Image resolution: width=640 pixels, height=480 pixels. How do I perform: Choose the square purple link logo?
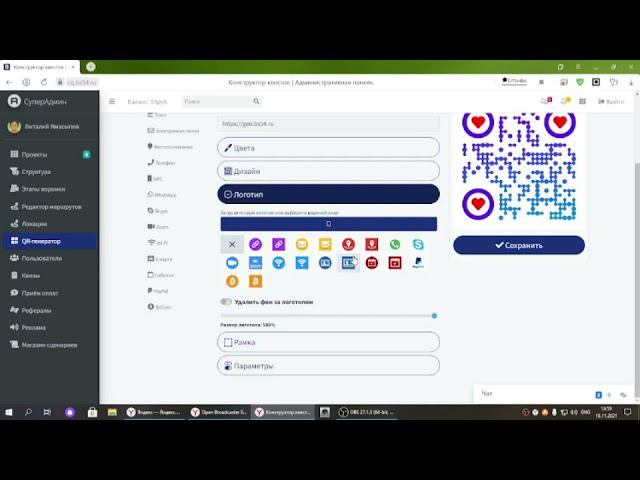(279, 244)
